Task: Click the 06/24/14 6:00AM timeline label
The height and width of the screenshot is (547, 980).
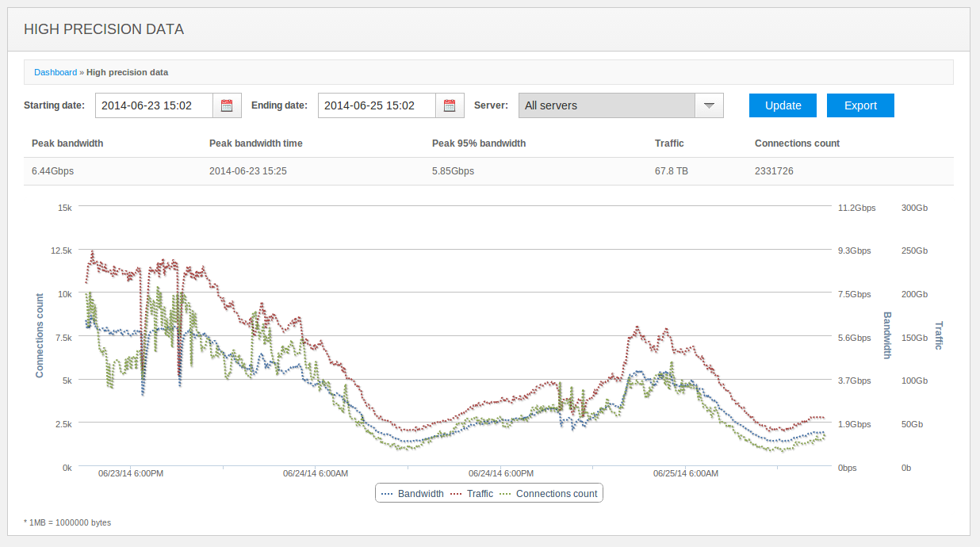Action: [x=316, y=473]
